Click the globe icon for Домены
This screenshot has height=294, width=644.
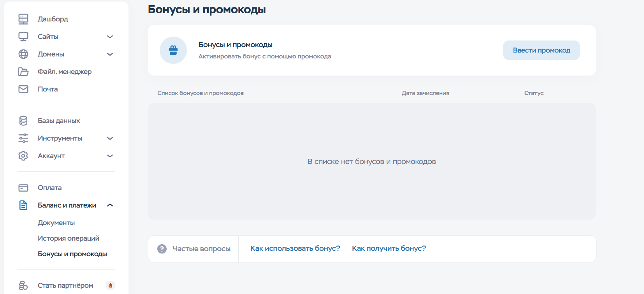pos(23,54)
